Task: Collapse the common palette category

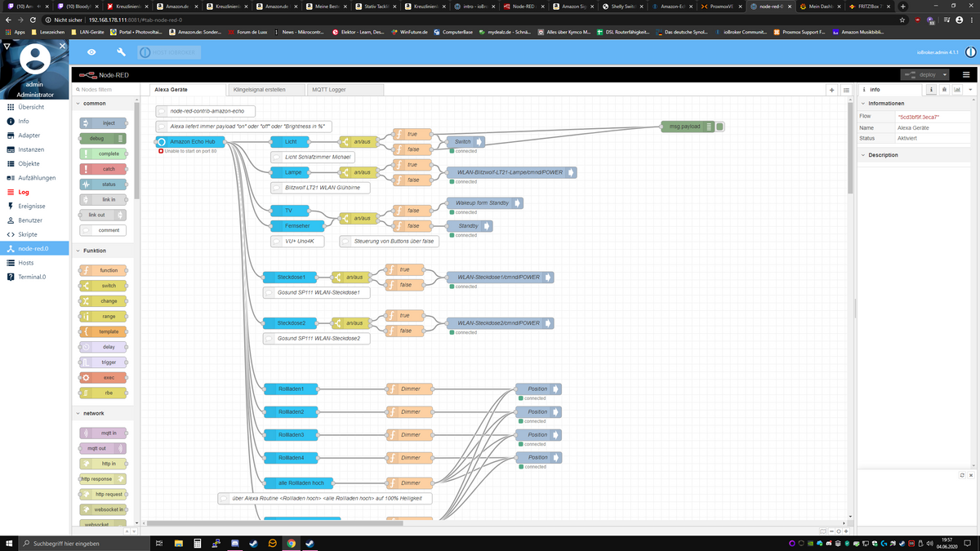Action: [x=95, y=104]
